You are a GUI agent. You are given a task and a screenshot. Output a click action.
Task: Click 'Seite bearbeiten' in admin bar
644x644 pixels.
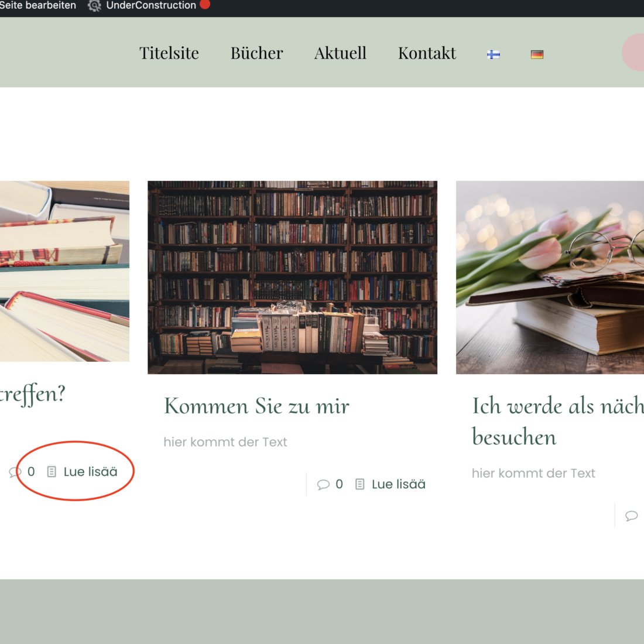tap(38, 6)
